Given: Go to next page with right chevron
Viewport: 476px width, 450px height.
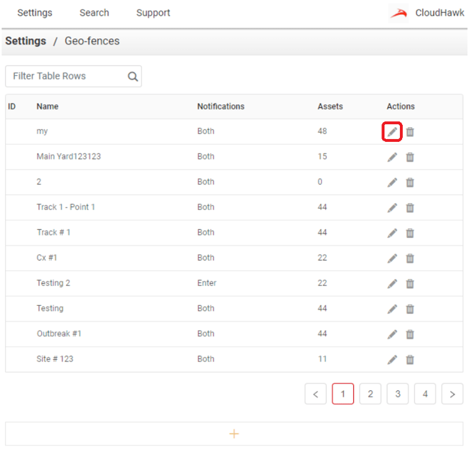Looking at the screenshot, I should click(452, 394).
